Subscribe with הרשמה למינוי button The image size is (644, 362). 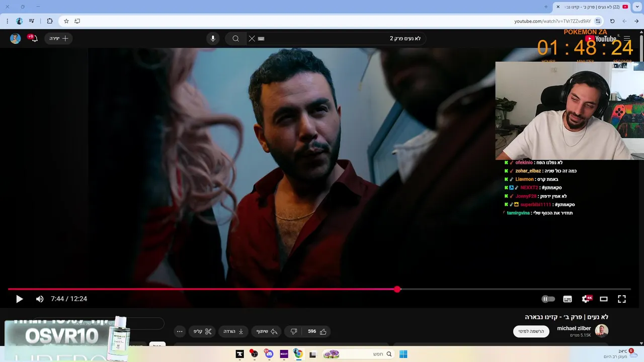pyautogui.click(x=531, y=331)
